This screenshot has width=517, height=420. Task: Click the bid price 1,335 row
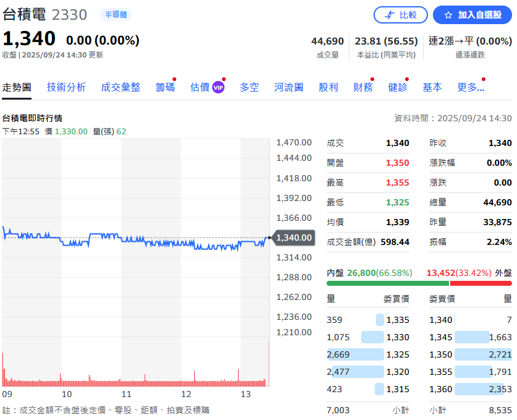368,320
